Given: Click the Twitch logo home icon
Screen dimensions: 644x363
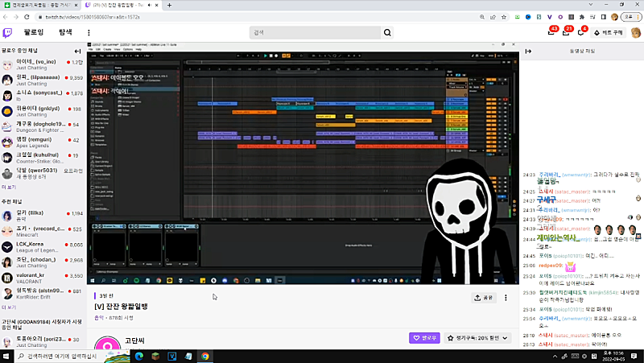Looking at the screenshot, I should coord(8,33).
